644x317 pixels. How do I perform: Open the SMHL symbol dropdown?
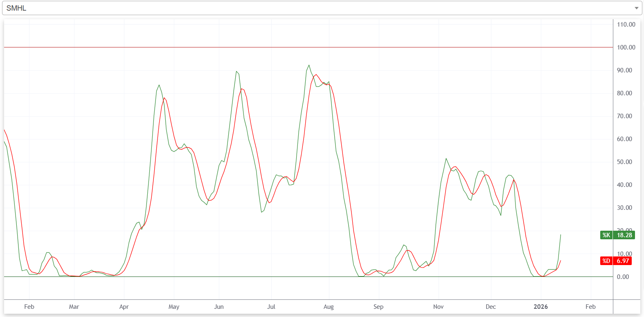[319, 8]
